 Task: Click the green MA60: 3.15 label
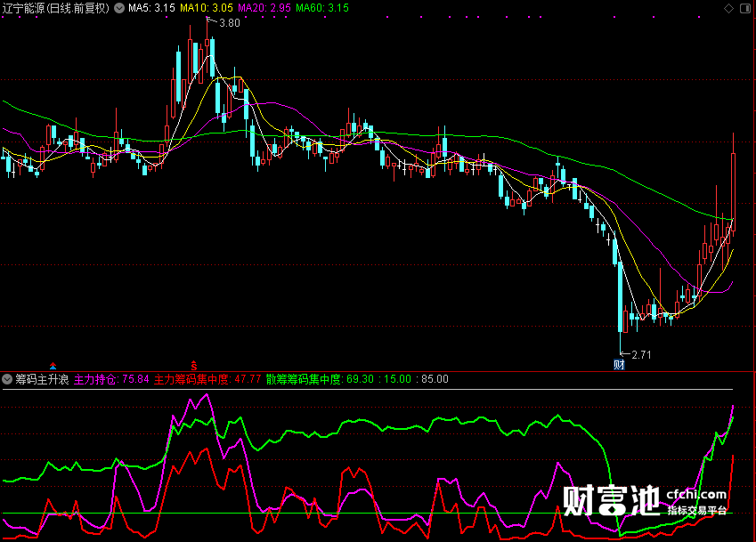(x=322, y=8)
